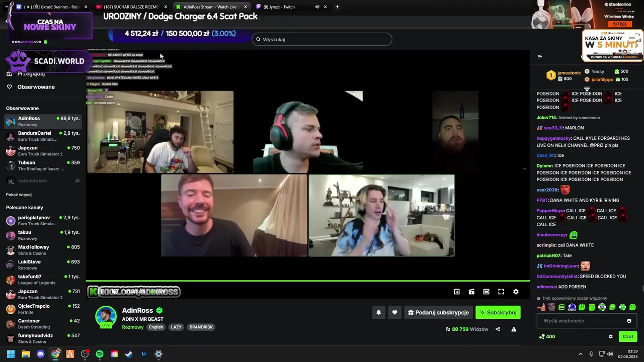
Task: Show hidden system tray icons chevron
Action: click(580, 354)
